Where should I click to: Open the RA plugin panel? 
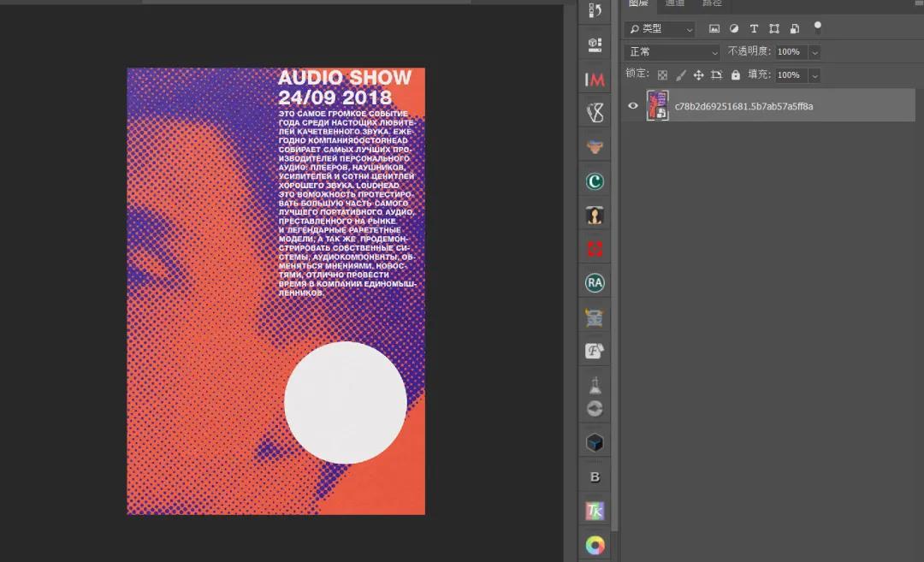595,282
